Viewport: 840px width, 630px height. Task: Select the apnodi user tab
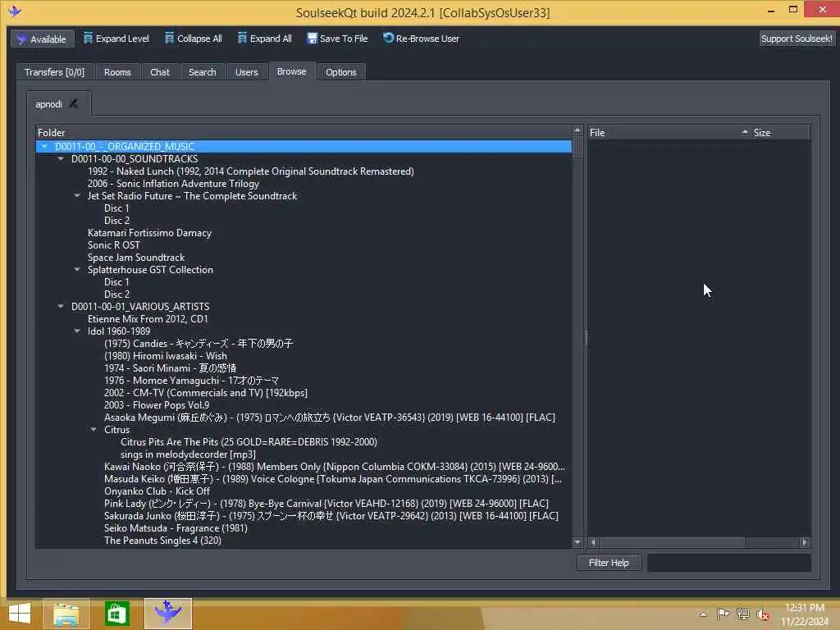pyautogui.click(x=48, y=104)
